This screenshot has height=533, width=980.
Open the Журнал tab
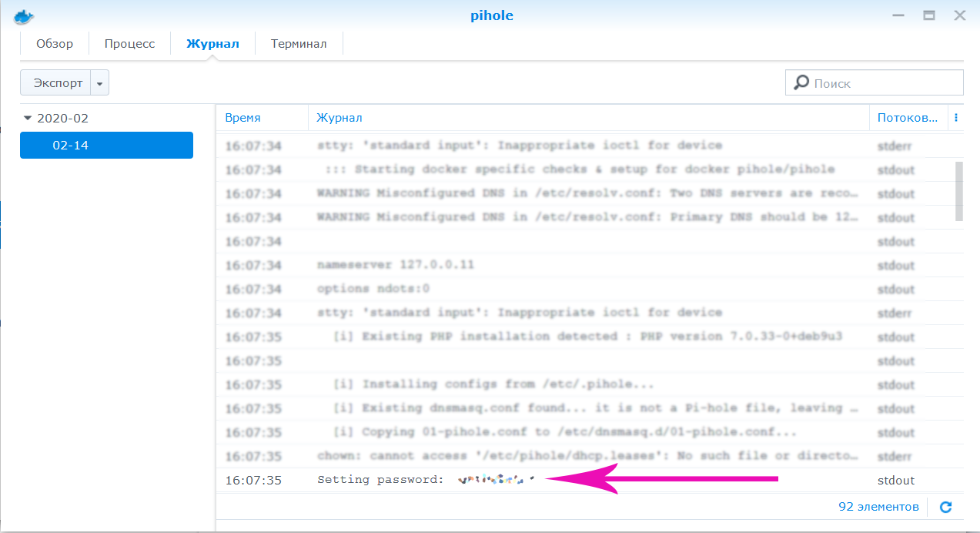coord(212,44)
